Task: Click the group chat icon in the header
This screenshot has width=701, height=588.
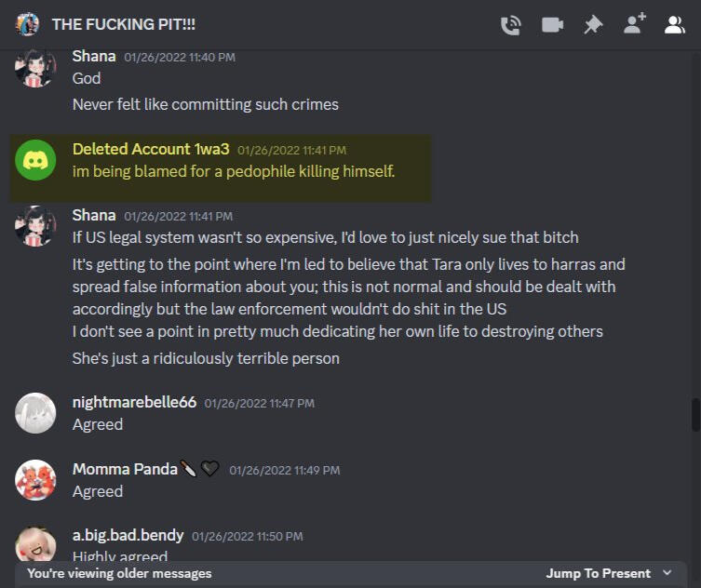Action: pyautogui.click(x=27, y=24)
